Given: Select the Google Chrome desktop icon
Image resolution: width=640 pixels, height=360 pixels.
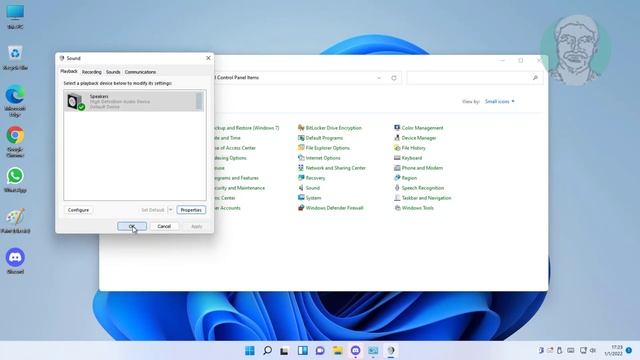Looking at the screenshot, I should [x=15, y=142].
